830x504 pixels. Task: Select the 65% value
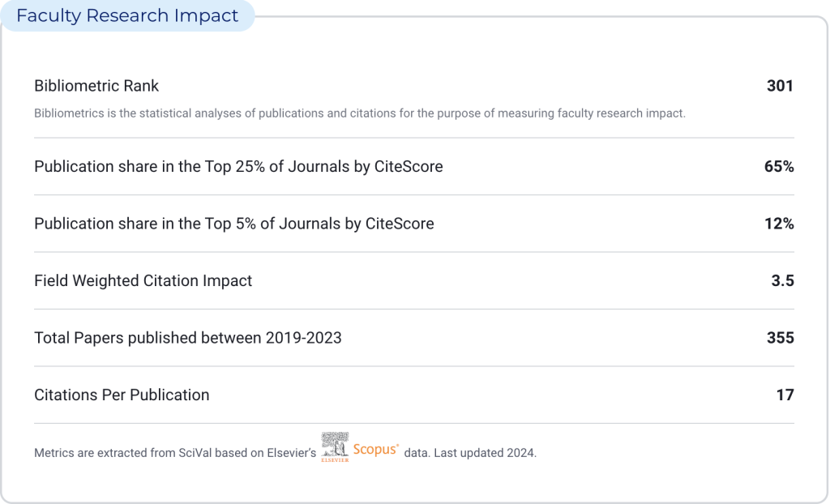tap(779, 166)
